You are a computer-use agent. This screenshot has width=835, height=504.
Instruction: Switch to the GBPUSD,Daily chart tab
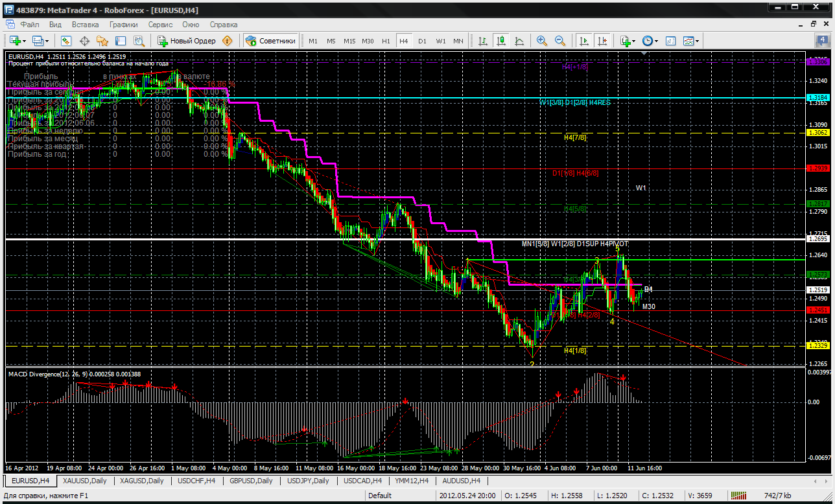tap(252, 481)
